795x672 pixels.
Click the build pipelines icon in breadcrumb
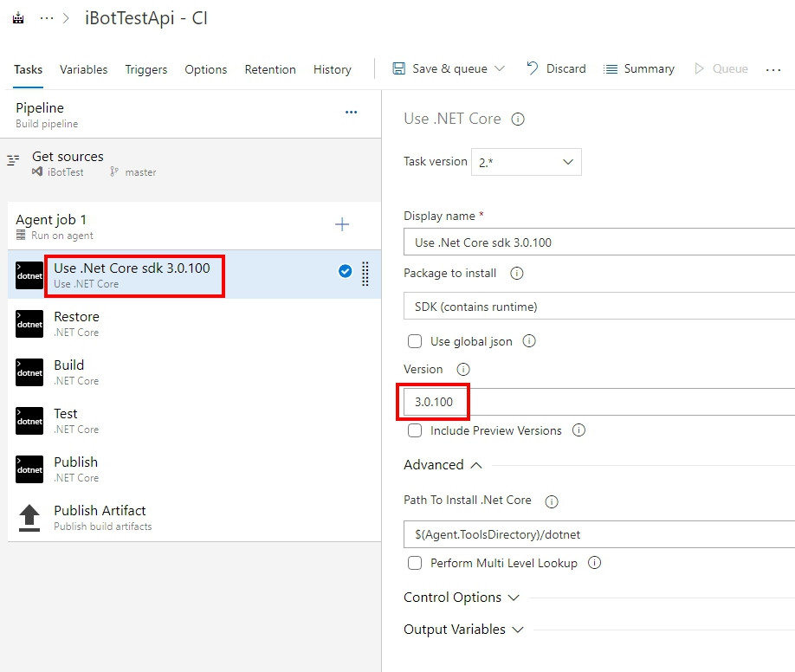coord(18,19)
